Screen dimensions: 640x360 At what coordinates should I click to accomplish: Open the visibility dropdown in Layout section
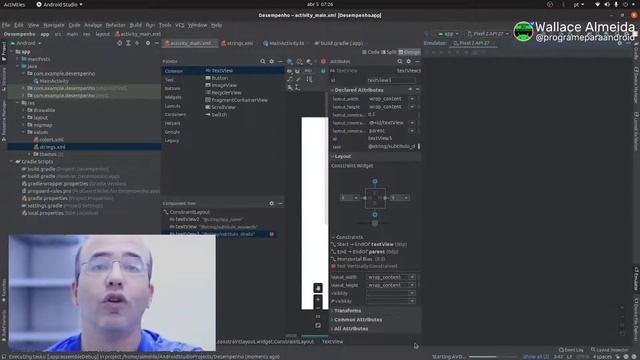click(x=412, y=293)
